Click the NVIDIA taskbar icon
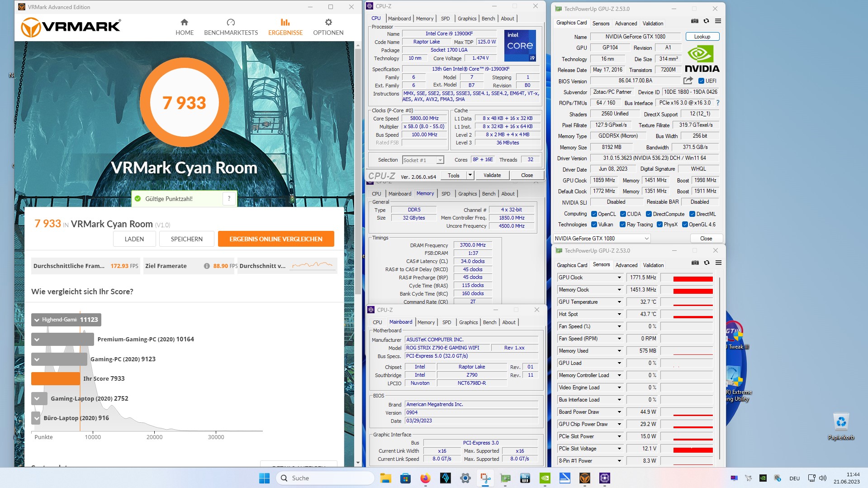This screenshot has width=868, height=488. click(545, 478)
